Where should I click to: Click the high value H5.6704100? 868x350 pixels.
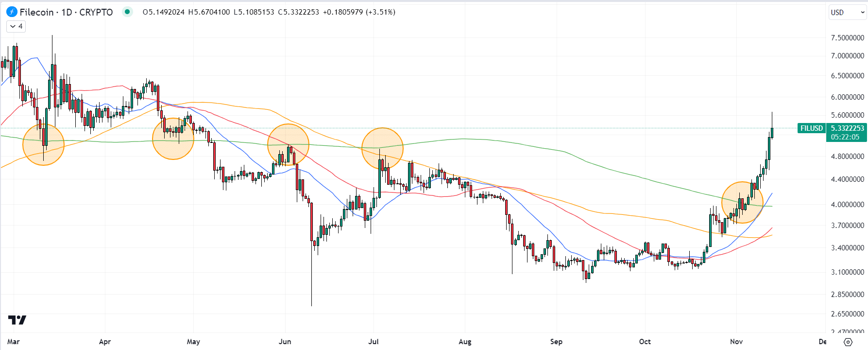209,12
